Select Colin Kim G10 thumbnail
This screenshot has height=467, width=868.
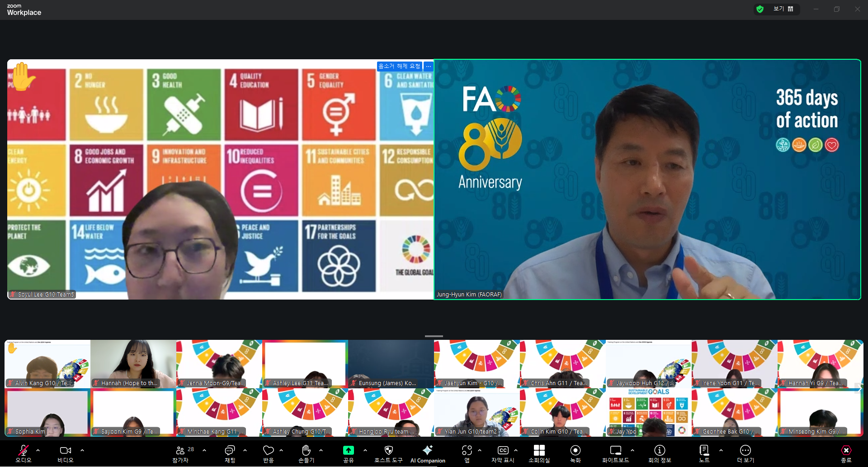click(563, 413)
